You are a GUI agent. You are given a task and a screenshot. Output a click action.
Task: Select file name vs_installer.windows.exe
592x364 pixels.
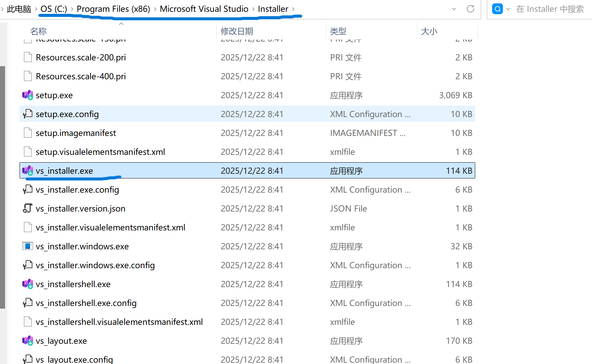tap(82, 247)
